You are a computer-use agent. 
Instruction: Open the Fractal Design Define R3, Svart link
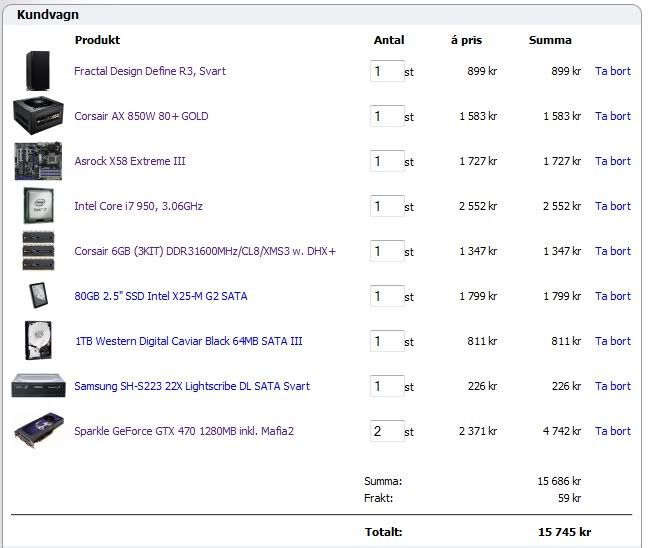[x=149, y=71]
